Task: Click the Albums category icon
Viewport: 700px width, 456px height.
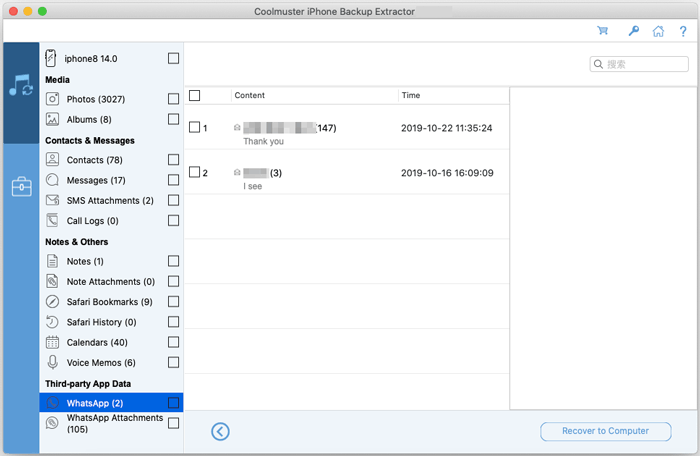Action: point(52,119)
